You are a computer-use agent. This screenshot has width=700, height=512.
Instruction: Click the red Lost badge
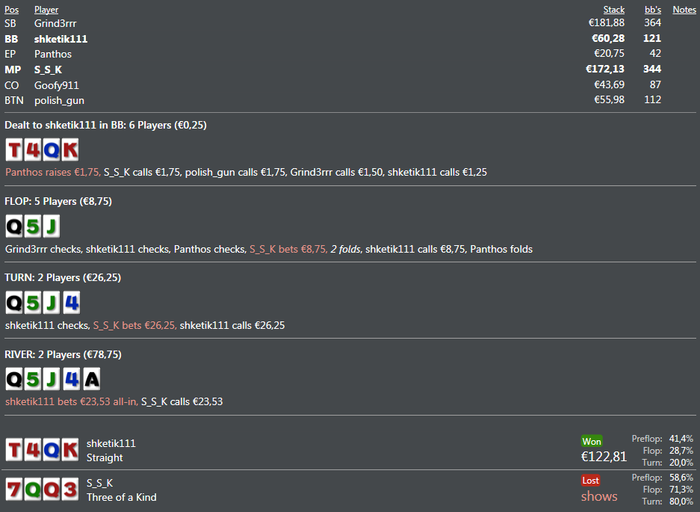590,480
